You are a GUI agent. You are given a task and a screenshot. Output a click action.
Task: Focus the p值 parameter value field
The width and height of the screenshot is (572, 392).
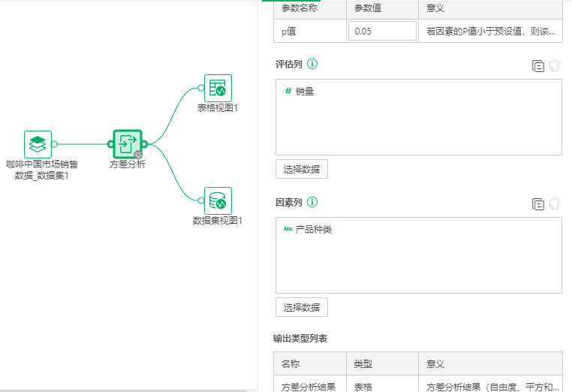tap(382, 31)
